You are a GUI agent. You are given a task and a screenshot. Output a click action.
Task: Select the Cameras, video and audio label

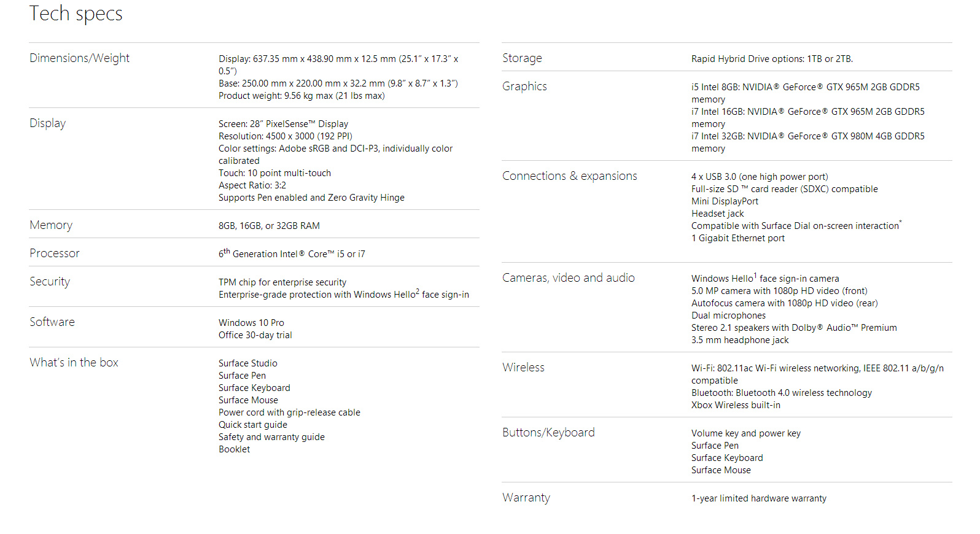click(568, 278)
